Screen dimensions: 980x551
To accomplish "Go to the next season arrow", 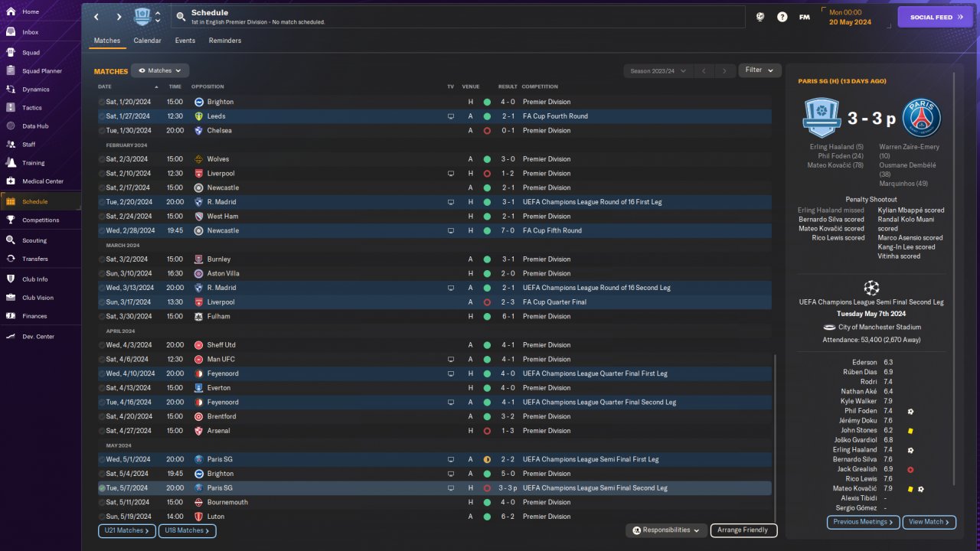I will pyautogui.click(x=725, y=70).
